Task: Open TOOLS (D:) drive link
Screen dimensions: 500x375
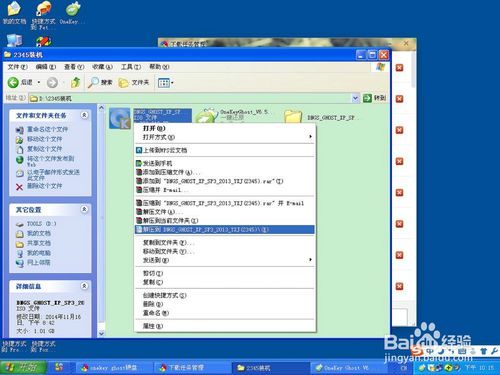Action: click(41, 224)
